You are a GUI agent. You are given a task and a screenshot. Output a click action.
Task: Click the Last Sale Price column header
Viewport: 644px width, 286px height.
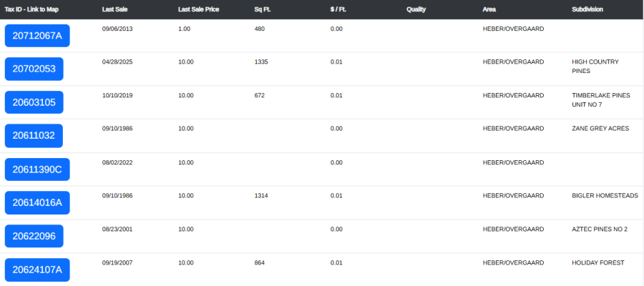198,9
